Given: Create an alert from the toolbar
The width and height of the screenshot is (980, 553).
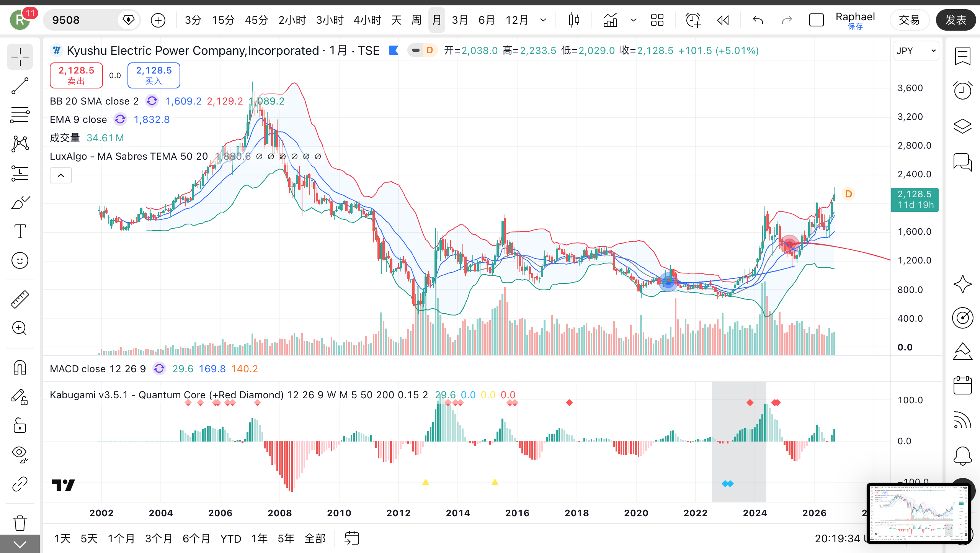Looking at the screenshot, I should point(693,20).
